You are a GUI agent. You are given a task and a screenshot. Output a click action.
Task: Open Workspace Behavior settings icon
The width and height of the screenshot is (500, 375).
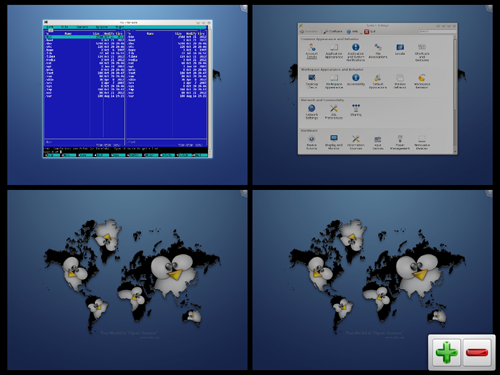click(x=422, y=81)
